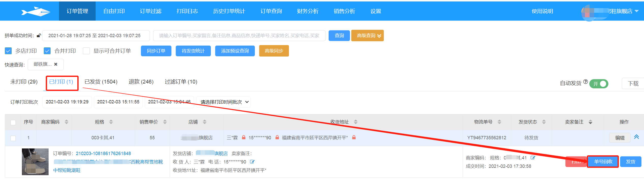
Task: Expand the 高级查询 dropdown
Action: coord(367,36)
